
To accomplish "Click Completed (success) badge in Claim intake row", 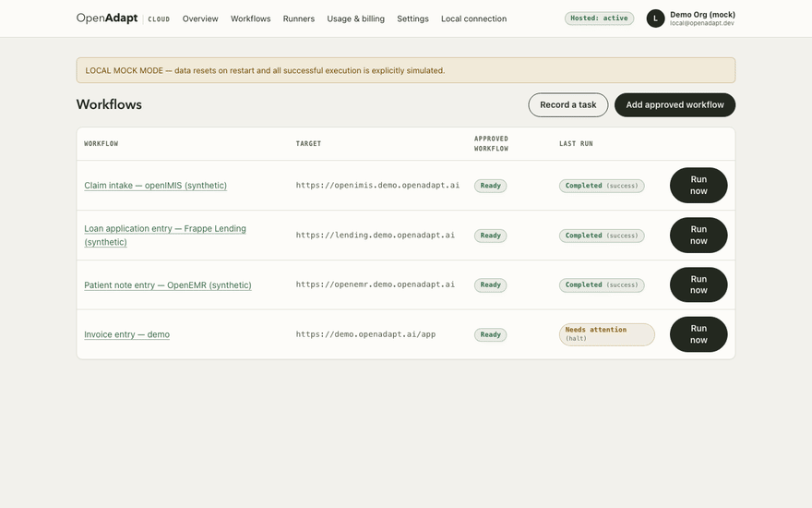I will click(602, 186).
